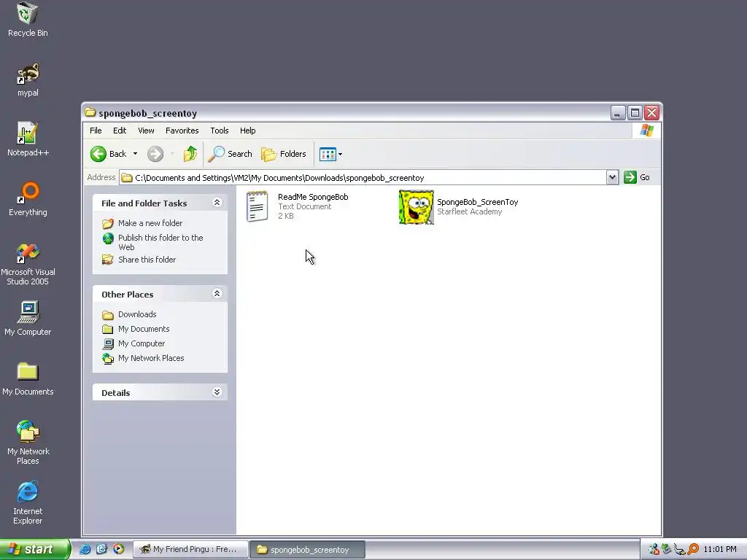
Task: Open the View menu
Action: click(146, 131)
